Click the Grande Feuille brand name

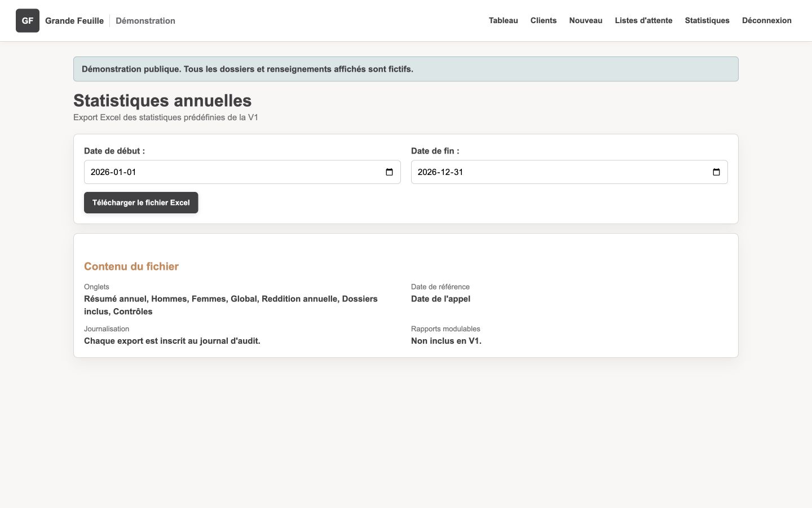(74, 20)
